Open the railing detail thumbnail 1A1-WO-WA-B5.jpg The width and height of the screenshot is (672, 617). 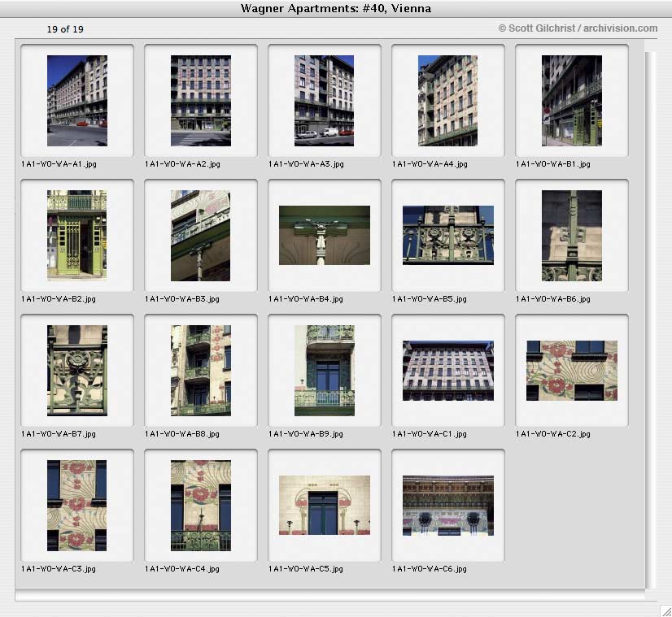click(x=448, y=235)
